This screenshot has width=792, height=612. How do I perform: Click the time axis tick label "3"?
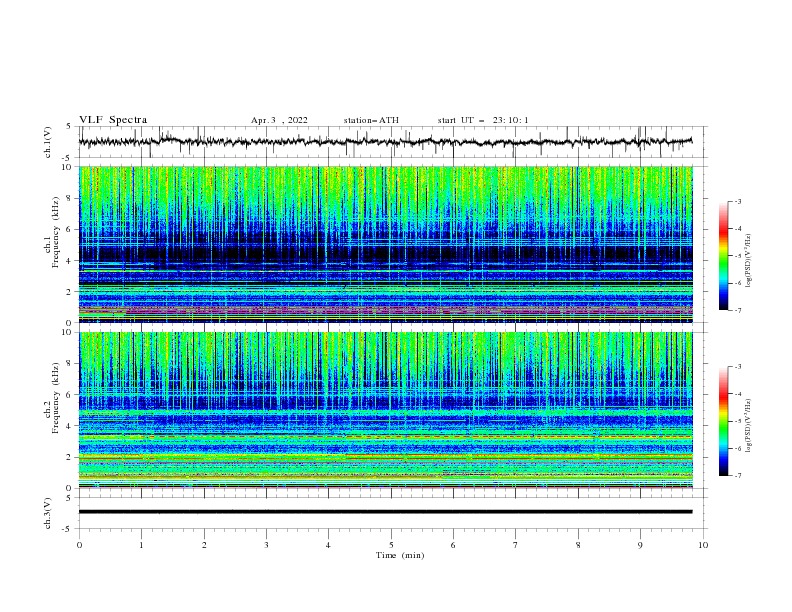266,545
